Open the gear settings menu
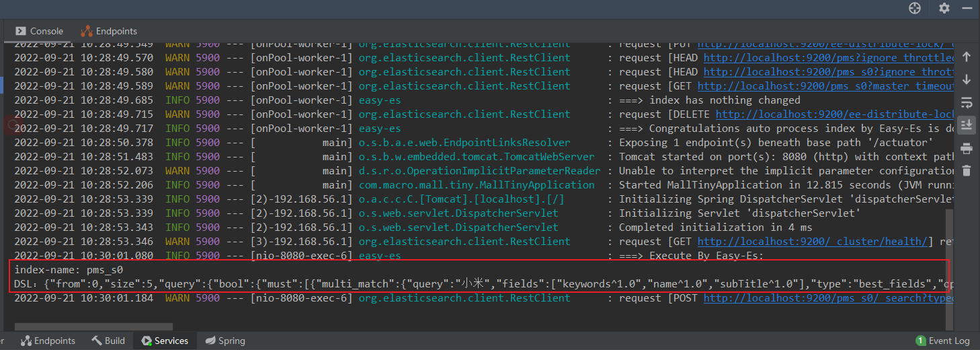Screen dimensions: 980x350 pos(944,8)
